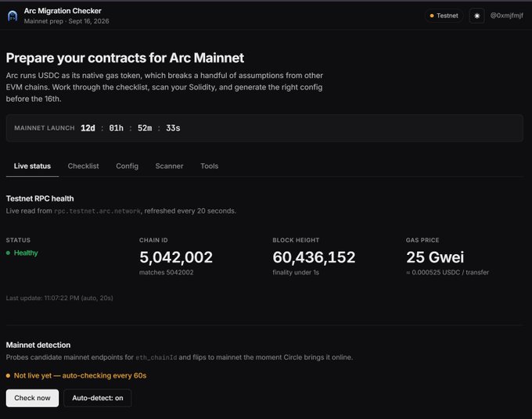Click the '≈ 0.000525 USDC / transfer' note
The width and height of the screenshot is (532, 419).
click(x=448, y=273)
